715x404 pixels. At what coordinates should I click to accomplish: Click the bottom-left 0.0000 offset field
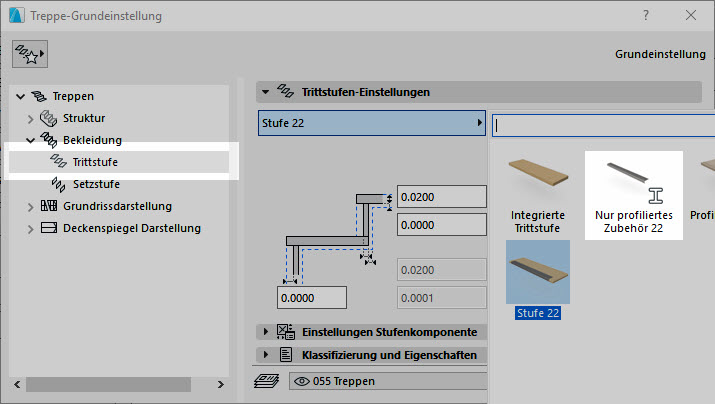(312, 298)
